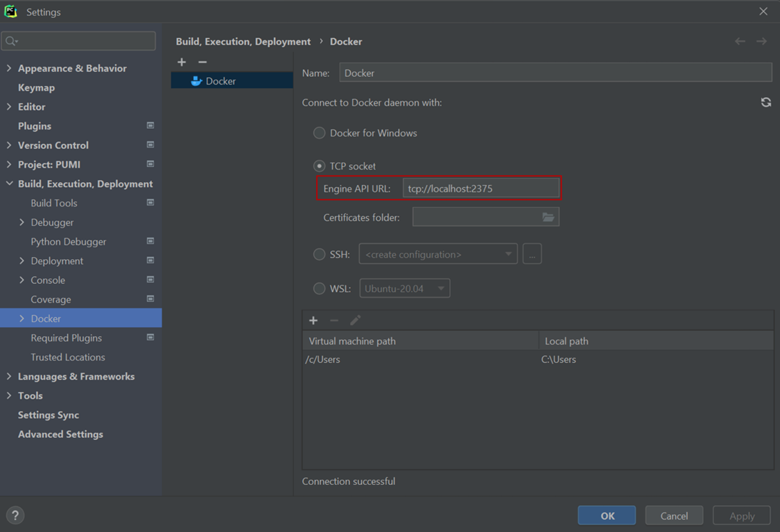Open Python Debugger settings
The height and width of the screenshot is (532, 780).
pyautogui.click(x=69, y=242)
